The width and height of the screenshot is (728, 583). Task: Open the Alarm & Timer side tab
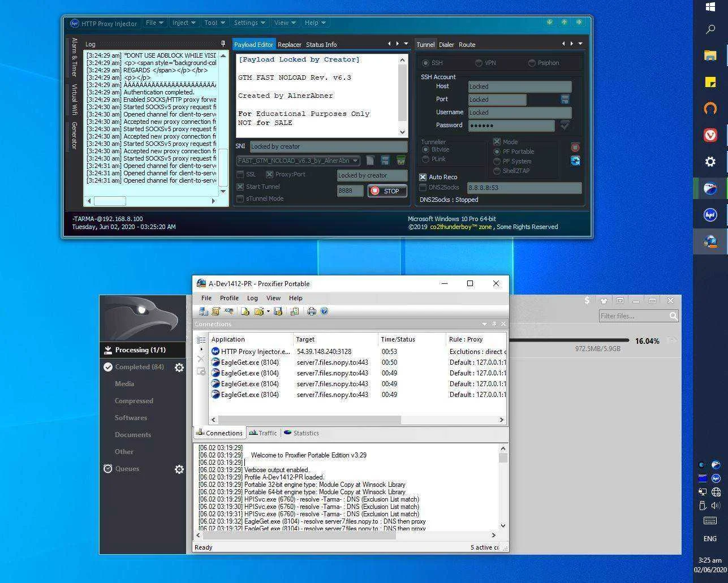[x=74, y=57]
